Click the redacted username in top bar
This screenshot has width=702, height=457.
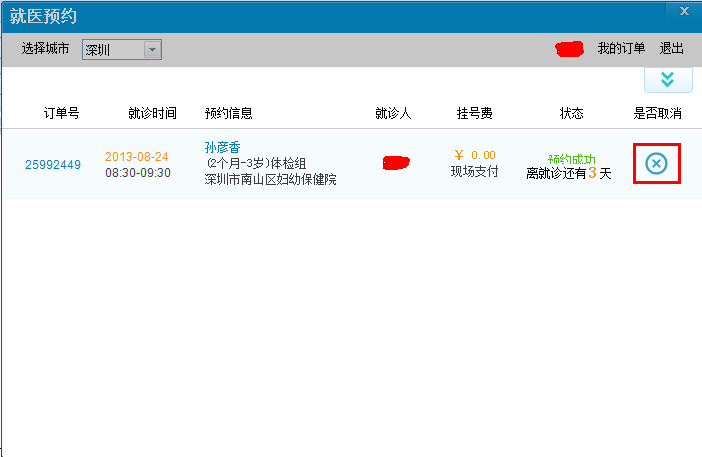click(x=569, y=49)
